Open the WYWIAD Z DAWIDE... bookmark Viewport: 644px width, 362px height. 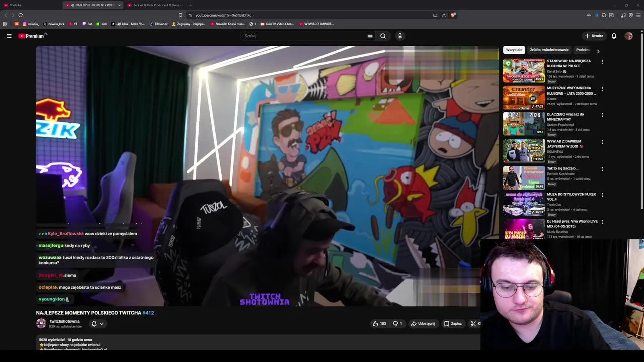click(x=316, y=24)
